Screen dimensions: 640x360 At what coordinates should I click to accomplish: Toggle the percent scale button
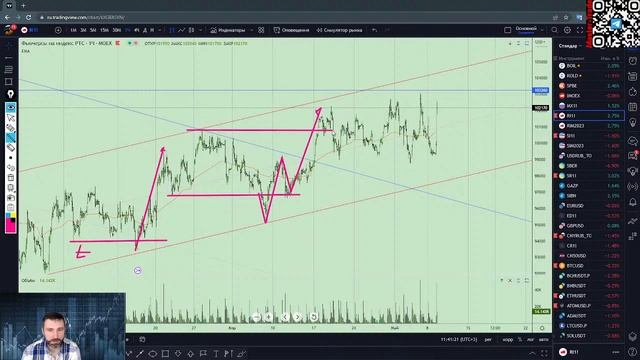(520, 340)
